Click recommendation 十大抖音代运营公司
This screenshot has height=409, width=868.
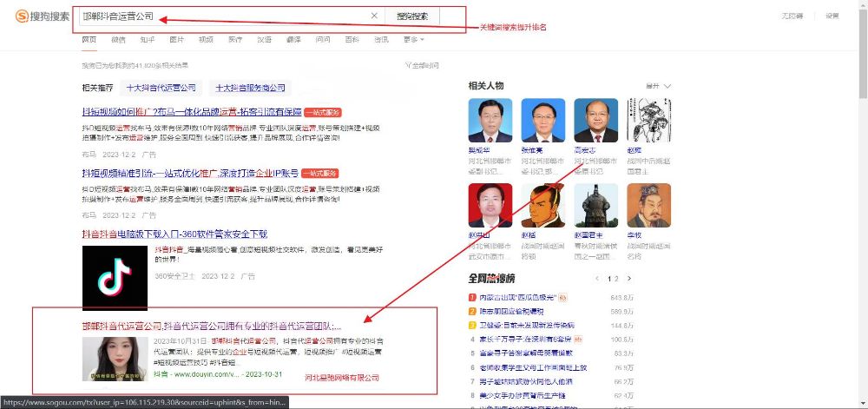coord(161,88)
